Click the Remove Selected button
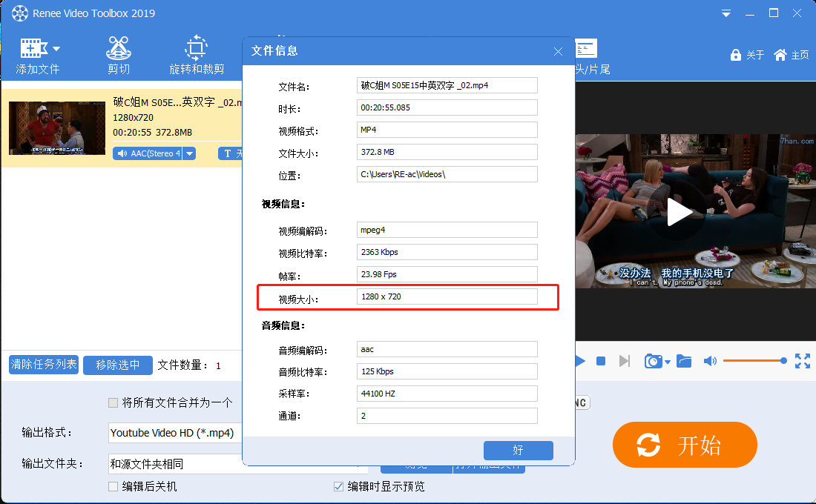The image size is (816, 504). coord(118,365)
